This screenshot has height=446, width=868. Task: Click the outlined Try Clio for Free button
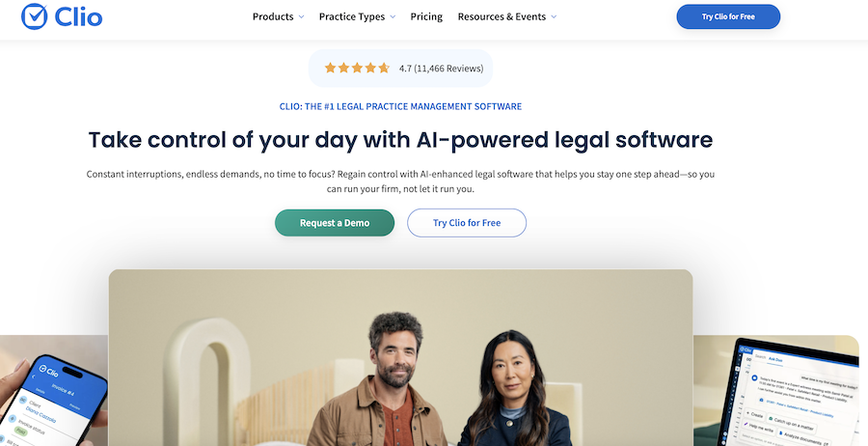tap(467, 223)
